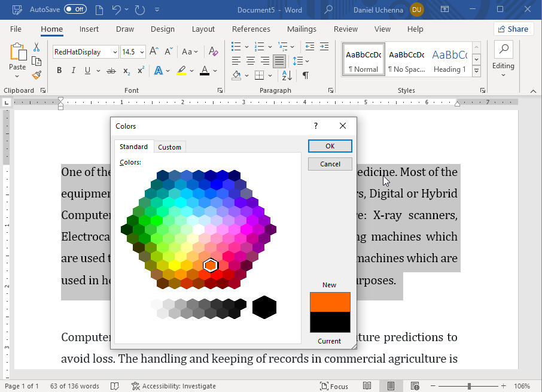Expand the font size dropdown
This screenshot has width=542, height=392.
(141, 52)
